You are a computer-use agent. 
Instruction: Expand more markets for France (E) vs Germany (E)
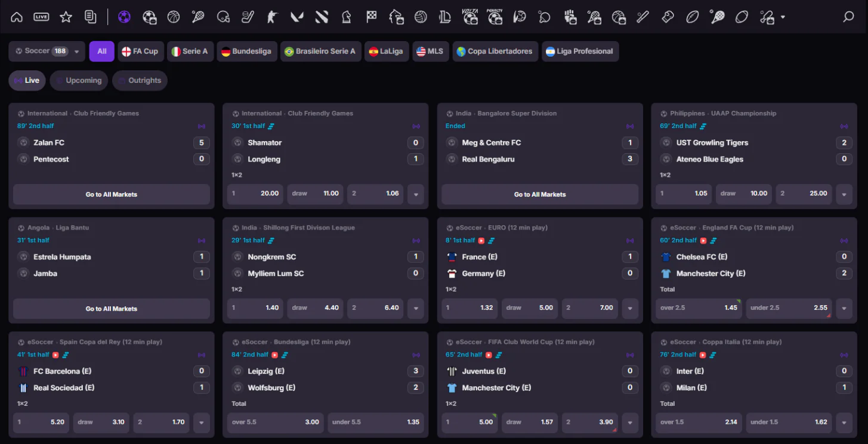coord(630,308)
